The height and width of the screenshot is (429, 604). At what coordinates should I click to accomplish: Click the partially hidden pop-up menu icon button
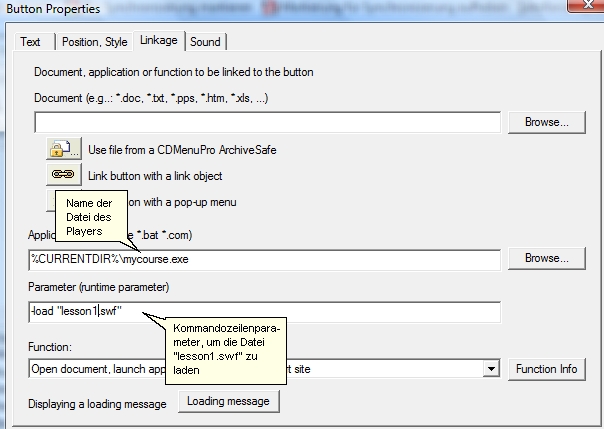[53, 201]
